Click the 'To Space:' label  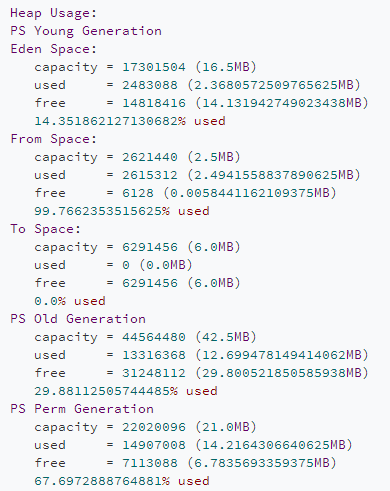click(x=45, y=229)
